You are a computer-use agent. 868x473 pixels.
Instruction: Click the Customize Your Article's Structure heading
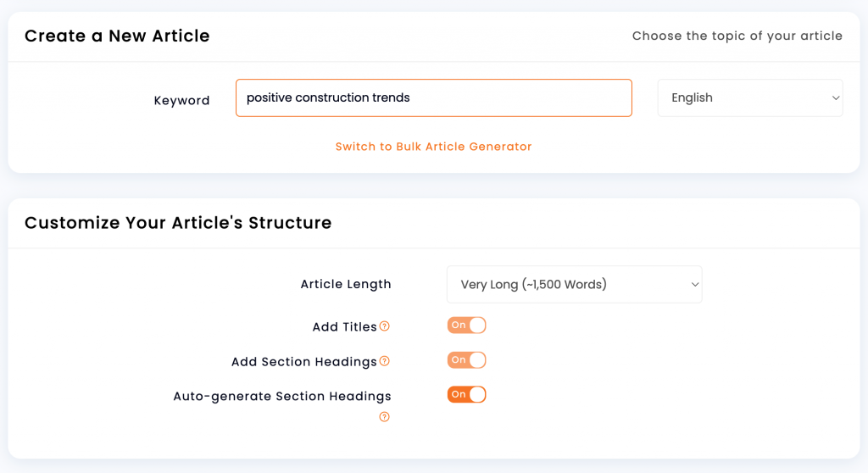coord(178,223)
